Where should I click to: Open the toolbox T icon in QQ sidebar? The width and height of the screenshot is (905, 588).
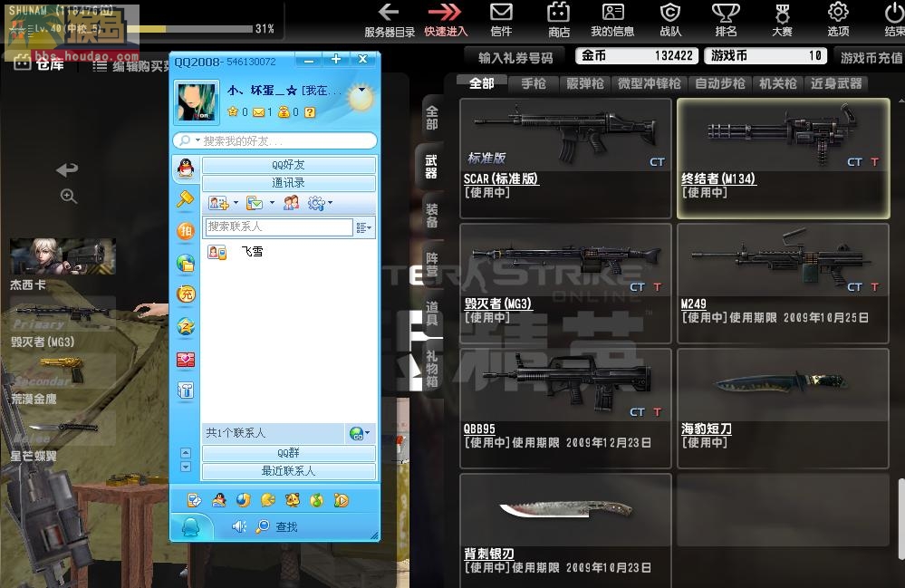pos(186,391)
